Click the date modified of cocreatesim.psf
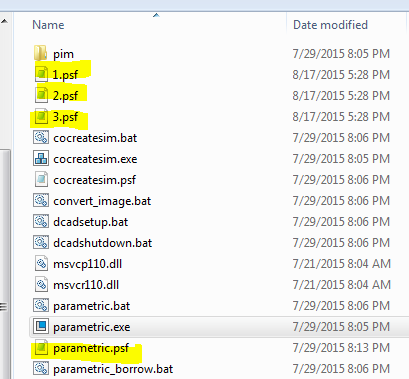The height and width of the screenshot is (379, 409). coord(341,180)
